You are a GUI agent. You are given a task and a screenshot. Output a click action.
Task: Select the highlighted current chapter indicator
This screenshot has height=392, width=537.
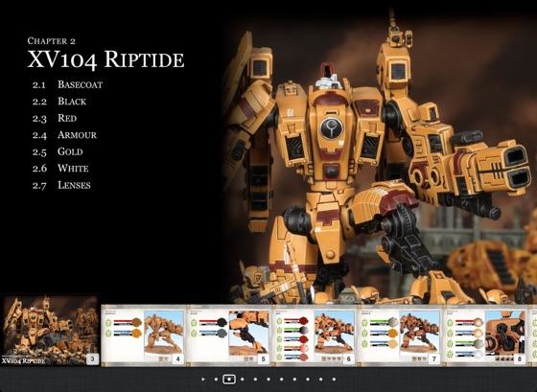(229, 379)
